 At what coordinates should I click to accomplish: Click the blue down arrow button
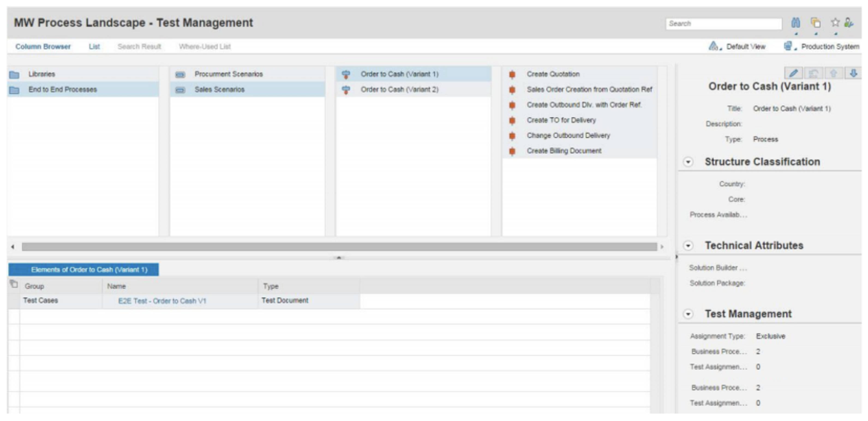(853, 73)
